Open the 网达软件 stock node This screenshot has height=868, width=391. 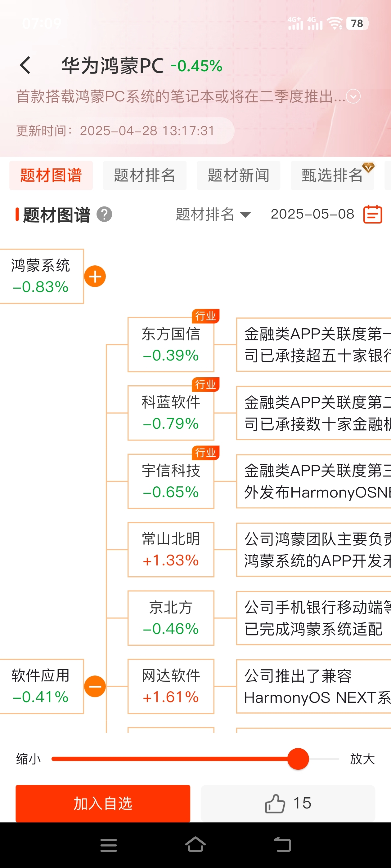(x=171, y=686)
